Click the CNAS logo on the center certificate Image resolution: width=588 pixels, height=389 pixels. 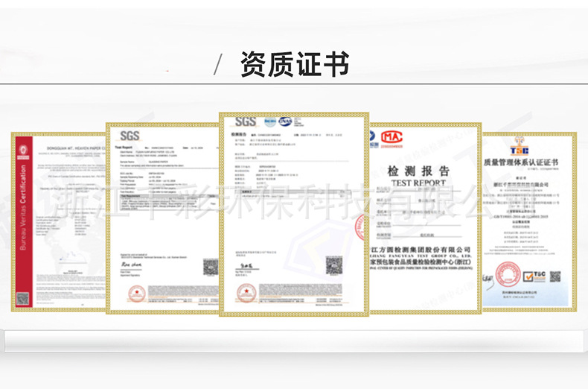[x=285, y=121]
